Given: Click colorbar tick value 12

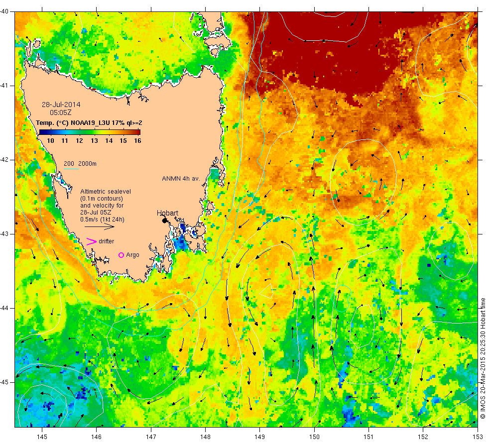Looking at the screenshot, I should coord(79,141).
